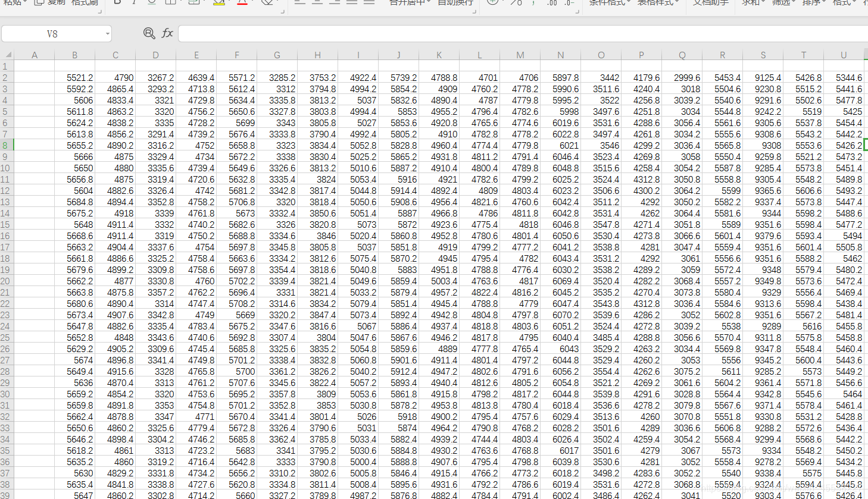This screenshot has width=868, height=499.
Task: Select row 20 header
Action: [x=6, y=281]
